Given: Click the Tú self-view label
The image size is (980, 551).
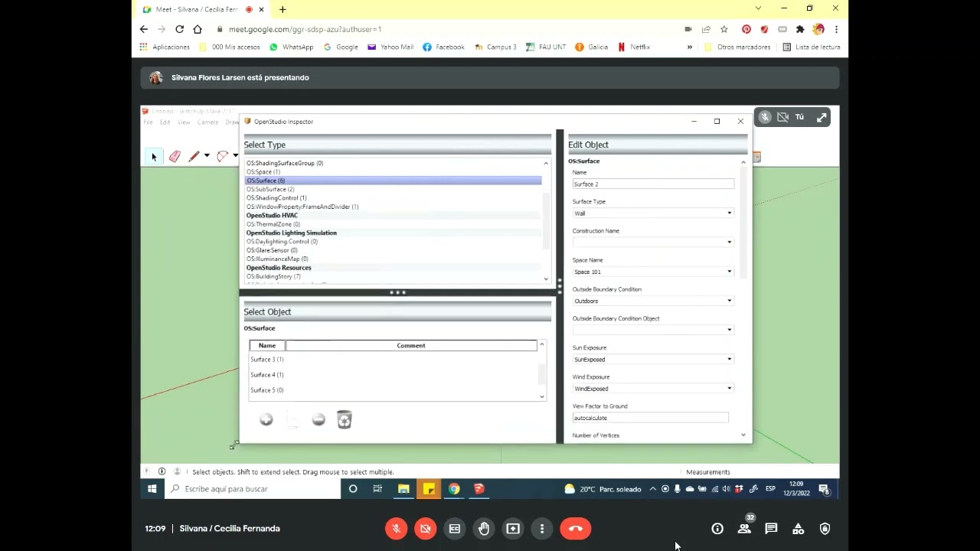Looking at the screenshot, I should 799,117.
